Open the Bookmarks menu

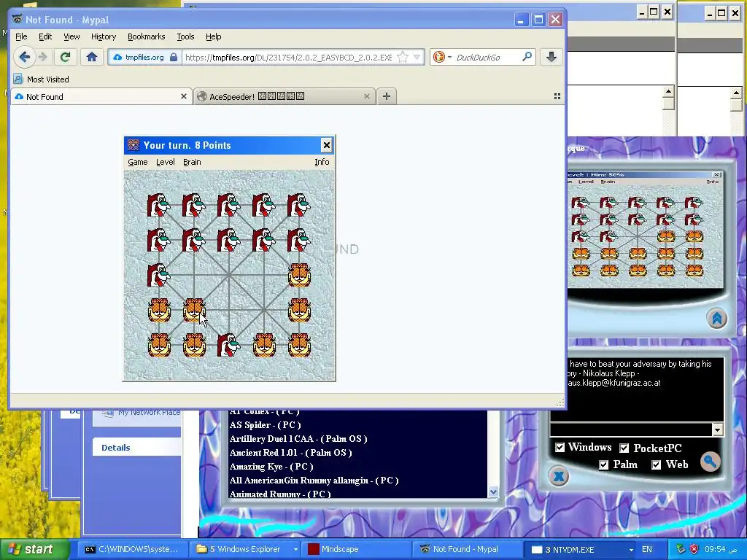[146, 36]
